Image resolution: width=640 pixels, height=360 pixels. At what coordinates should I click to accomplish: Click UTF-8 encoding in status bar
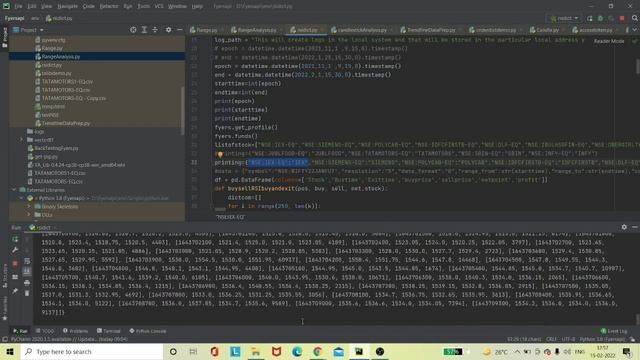pos(568,339)
